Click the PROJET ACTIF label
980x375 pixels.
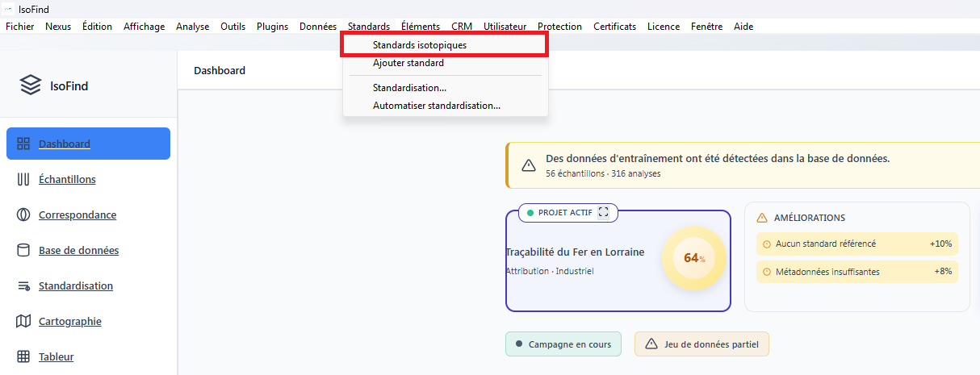pos(565,213)
